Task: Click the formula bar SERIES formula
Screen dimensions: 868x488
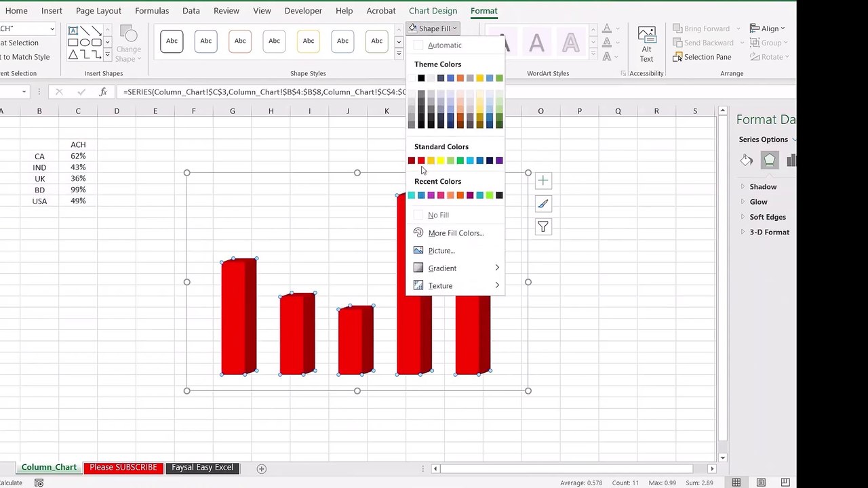Action: click(x=264, y=92)
